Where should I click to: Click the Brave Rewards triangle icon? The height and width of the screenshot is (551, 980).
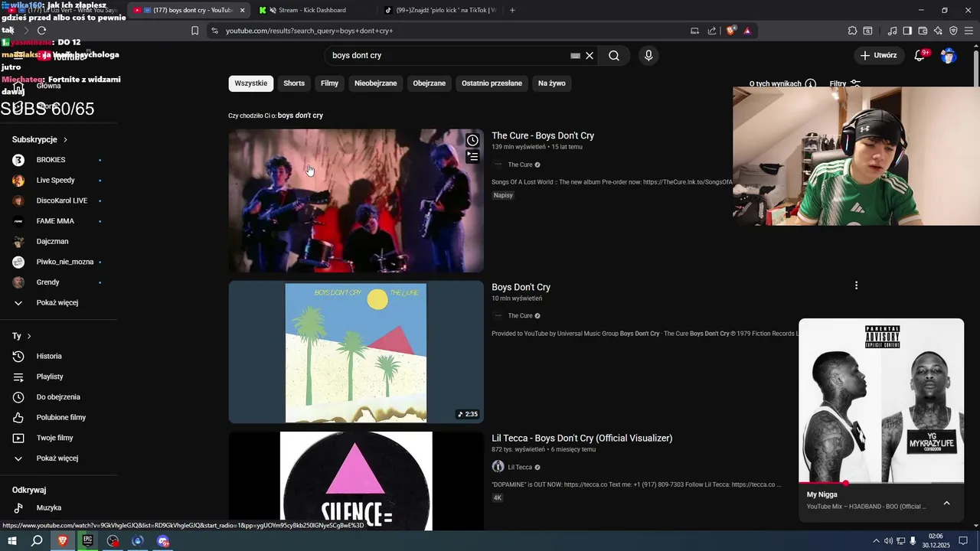coord(747,31)
